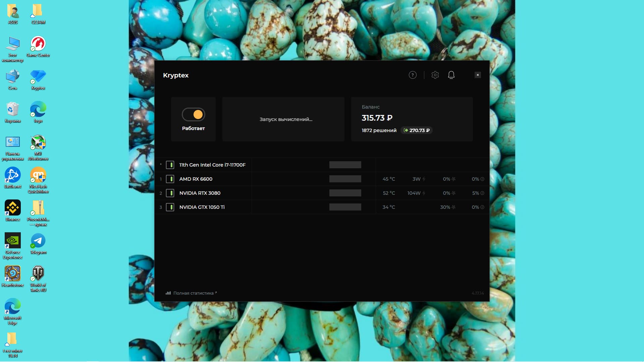The height and width of the screenshot is (362, 644).
Task: Select the NiceHash QuickMiner desktop icon
Action: point(38,180)
